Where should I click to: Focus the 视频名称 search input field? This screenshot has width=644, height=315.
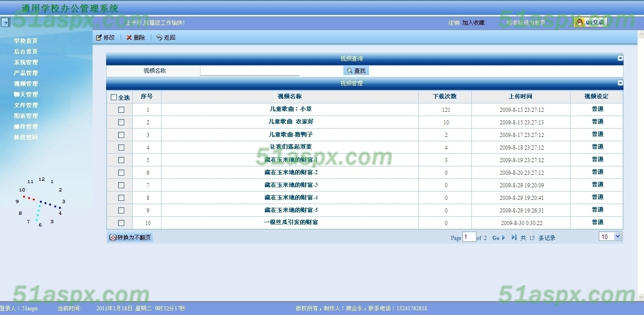click(x=249, y=71)
